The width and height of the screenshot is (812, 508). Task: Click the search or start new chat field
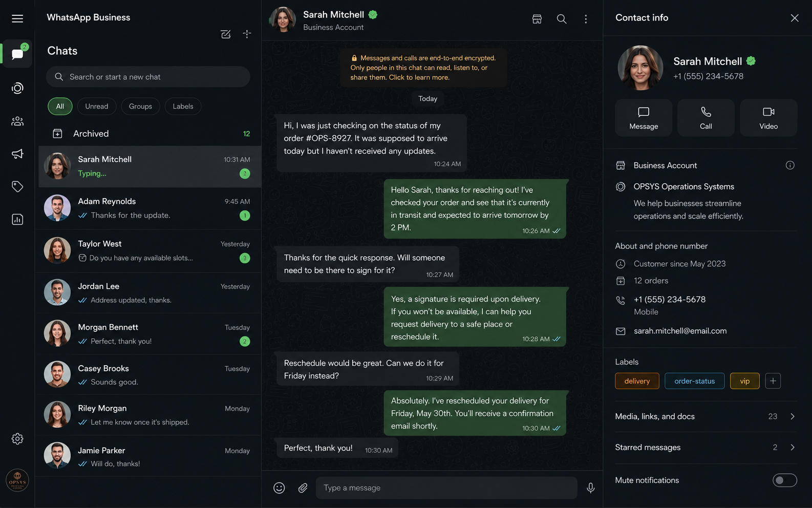[148, 77]
